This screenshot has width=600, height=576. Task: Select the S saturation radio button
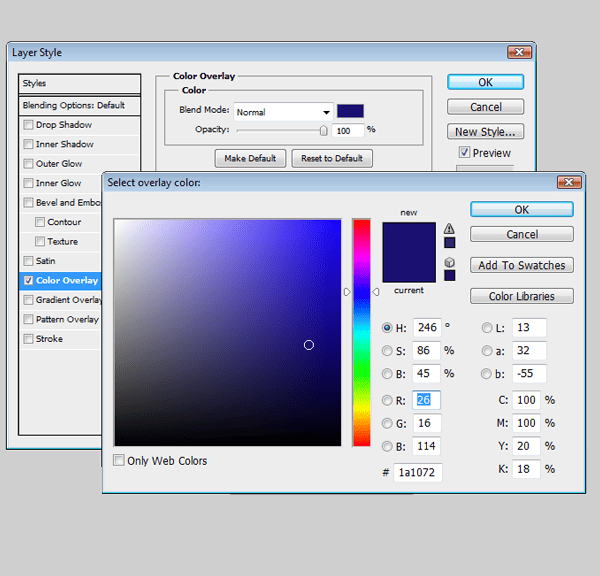pos(387,351)
